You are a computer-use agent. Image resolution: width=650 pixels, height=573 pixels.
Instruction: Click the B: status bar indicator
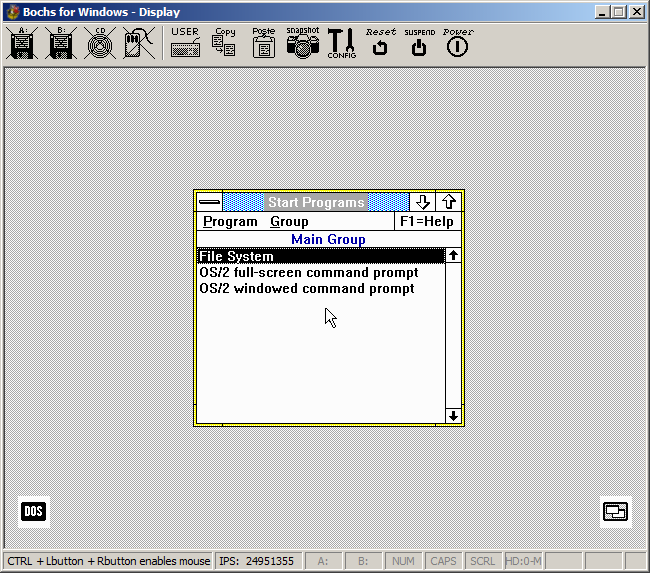click(x=363, y=561)
